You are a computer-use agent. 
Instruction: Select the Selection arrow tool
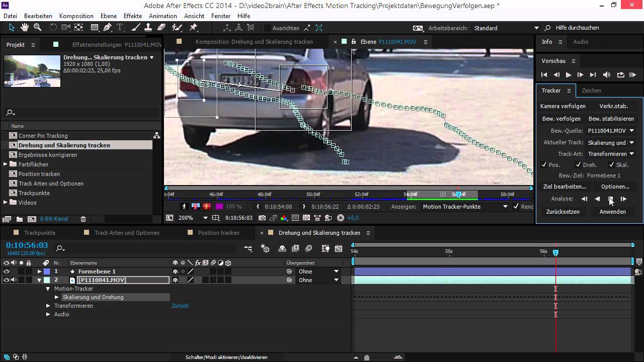(12, 27)
